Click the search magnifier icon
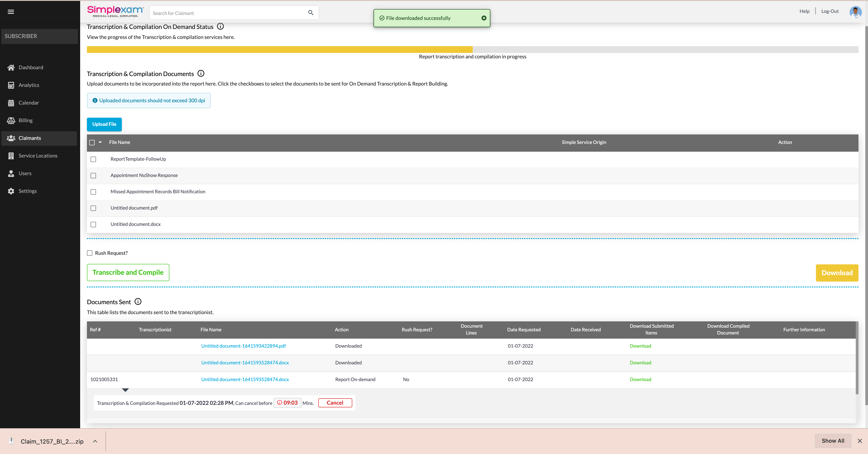The height and width of the screenshot is (454, 868). pyautogui.click(x=311, y=13)
